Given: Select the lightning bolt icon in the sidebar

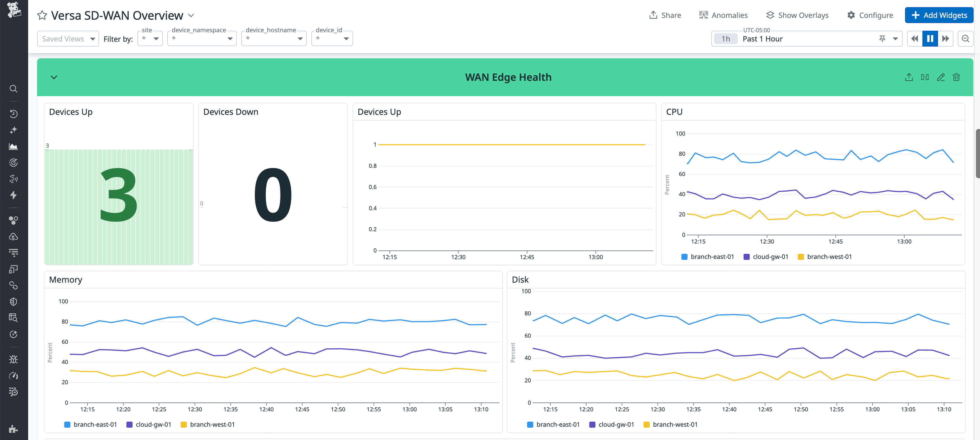Looking at the screenshot, I should (x=13, y=195).
